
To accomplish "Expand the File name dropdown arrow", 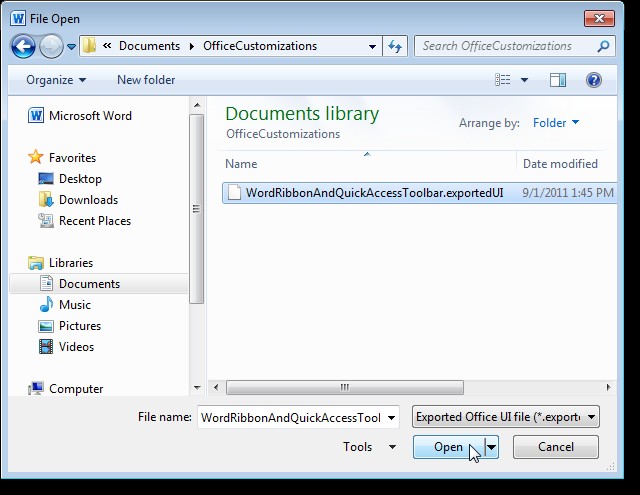I will click(391, 417).
